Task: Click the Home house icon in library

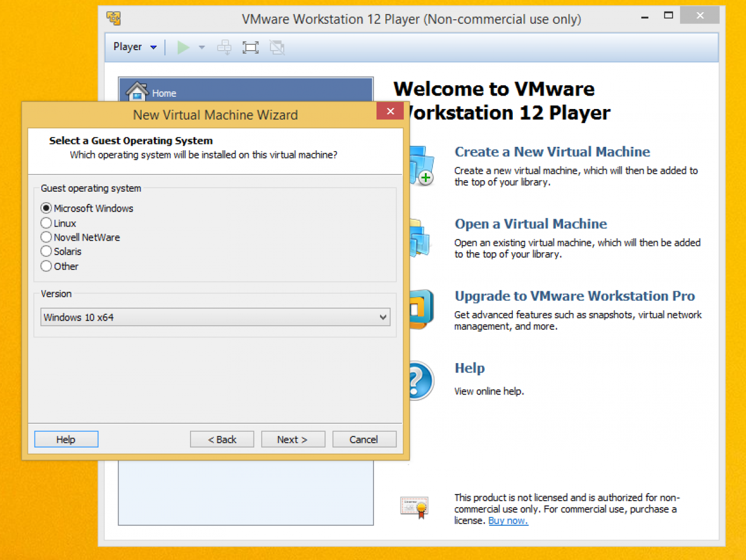Action: 137,91
